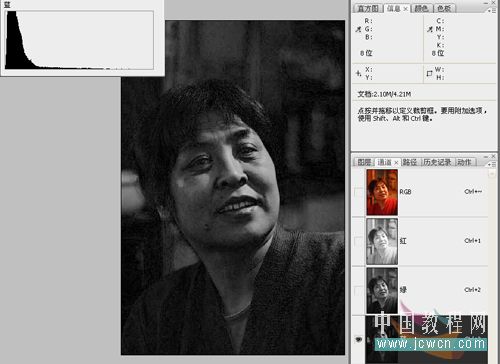Viewport: 500px width, 364px height.
Task: Click the width/height selection size icon
Action: (x=429, y=73)
